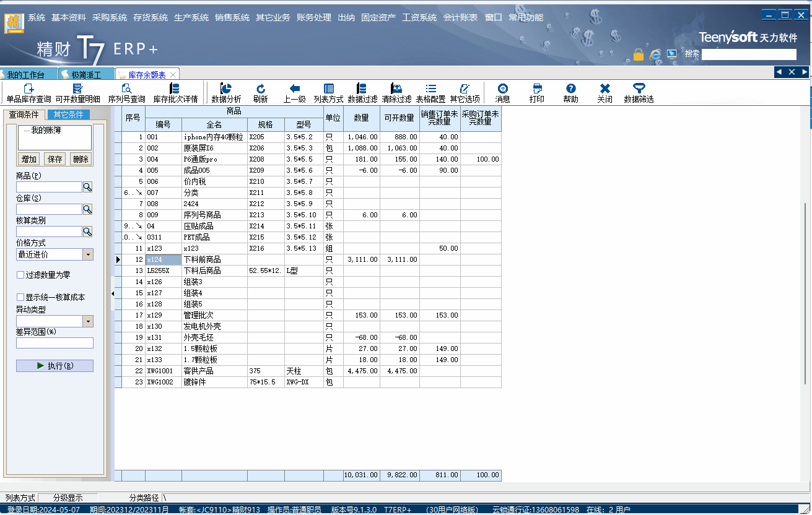This screenshot has width=812, height=515.
Task: Go up with the 上一级 arrow icon
Action: [x=295, y=89]
